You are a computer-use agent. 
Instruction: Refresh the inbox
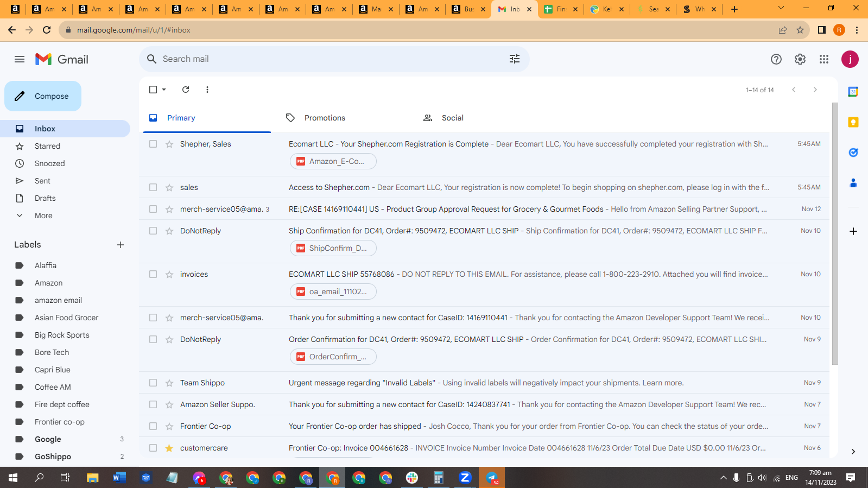(186, 90)
